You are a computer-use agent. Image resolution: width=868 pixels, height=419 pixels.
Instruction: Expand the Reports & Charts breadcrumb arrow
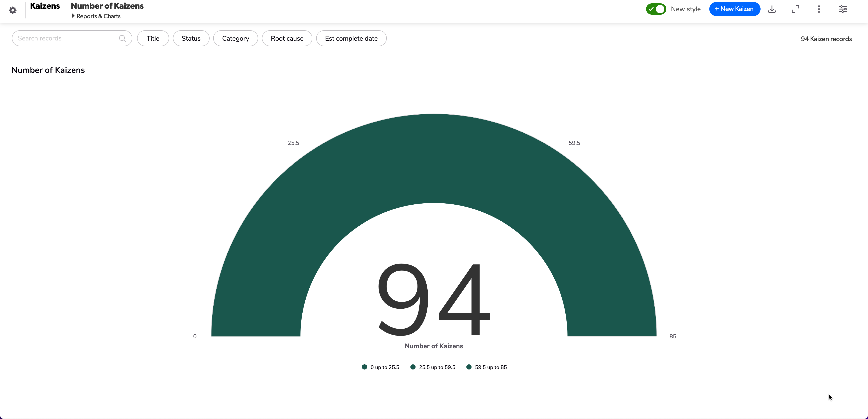click(73, 16)
